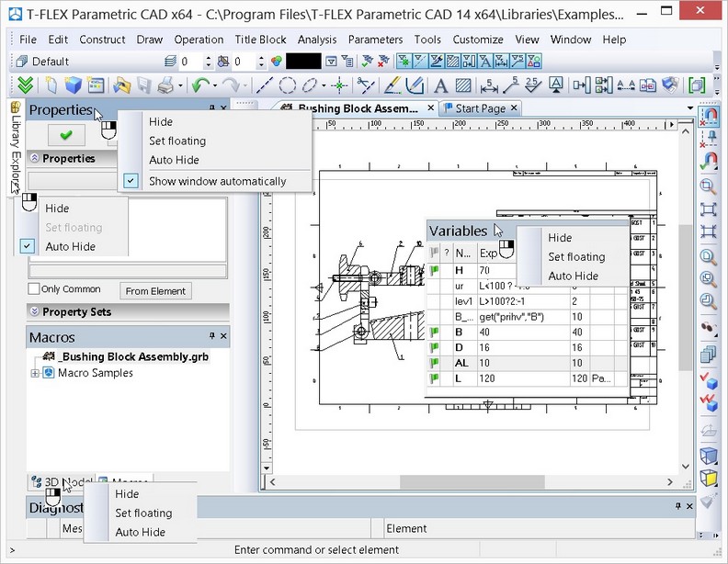Close the Bushing Block Assembly tab

coord(430,108)
